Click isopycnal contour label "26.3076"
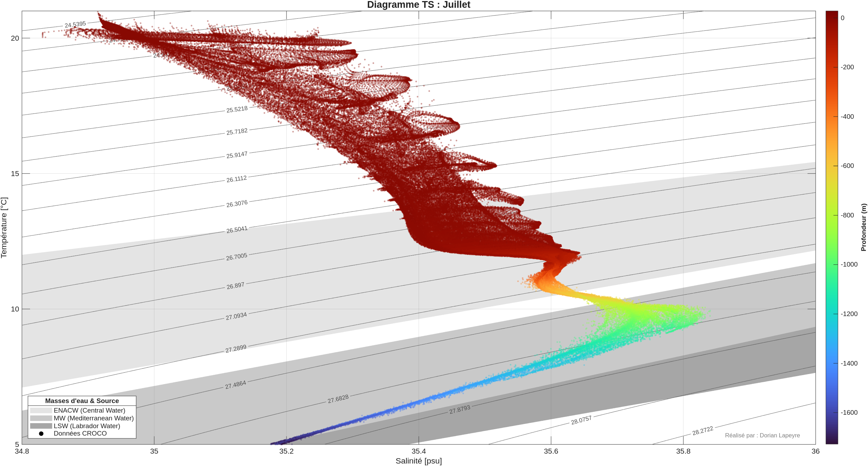Image resolution: width=868 pixels, height=466 pixels. [x=237, y=204]
